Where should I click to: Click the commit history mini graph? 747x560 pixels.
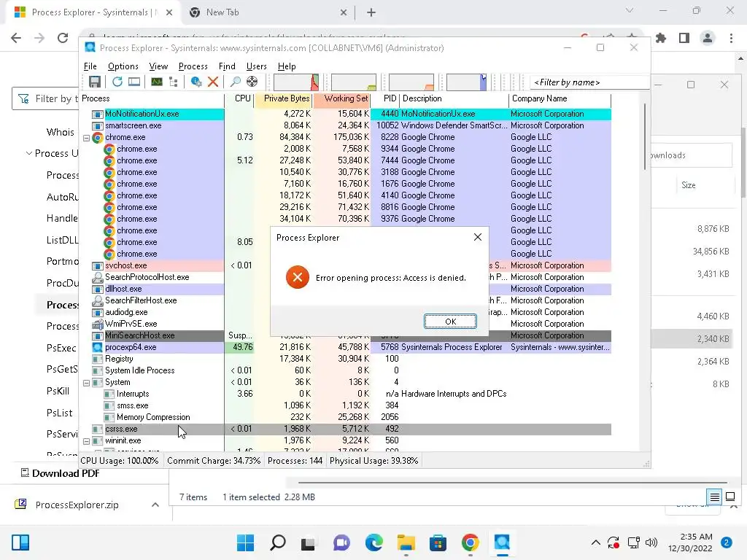click(x=354, y=82)
